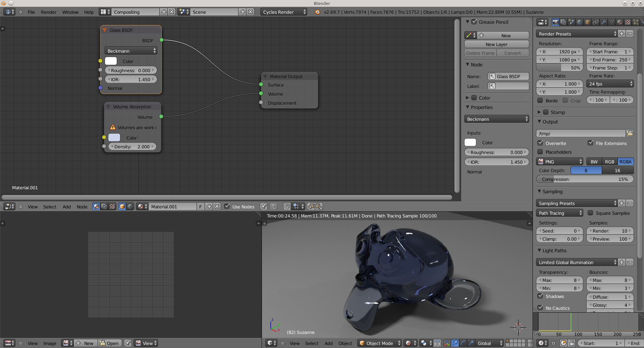The width and height of the screenshot is (644, 348).
Task: Open the Render menu
Action: [x=49, y=12]
